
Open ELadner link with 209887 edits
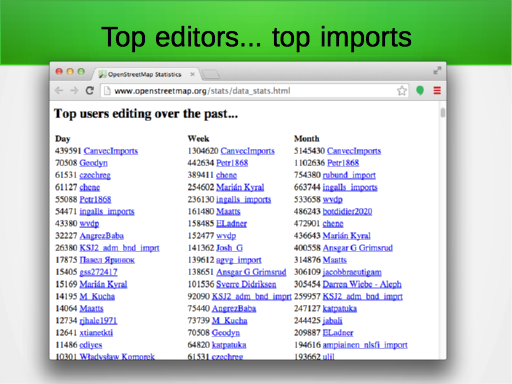point(338,333)
